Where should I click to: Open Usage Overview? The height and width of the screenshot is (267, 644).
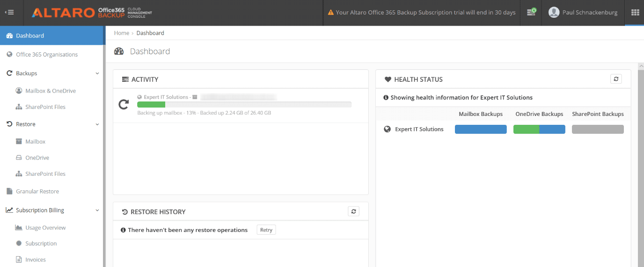(x=45, y=228)
